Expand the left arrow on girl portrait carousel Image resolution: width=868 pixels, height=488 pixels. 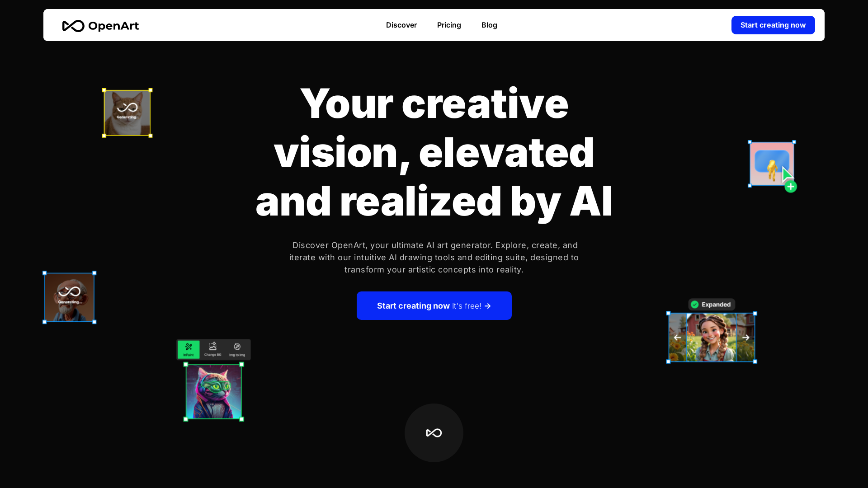677,338
